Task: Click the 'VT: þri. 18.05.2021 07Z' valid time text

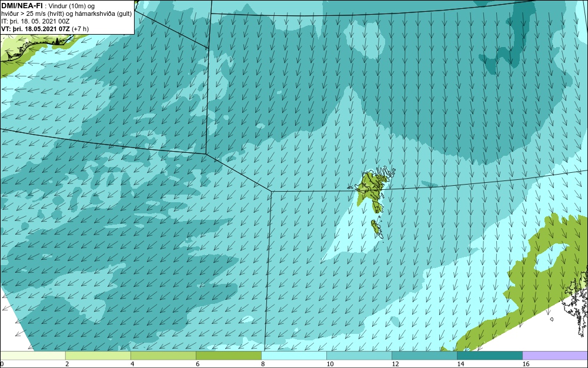Action: click(35, 29)
